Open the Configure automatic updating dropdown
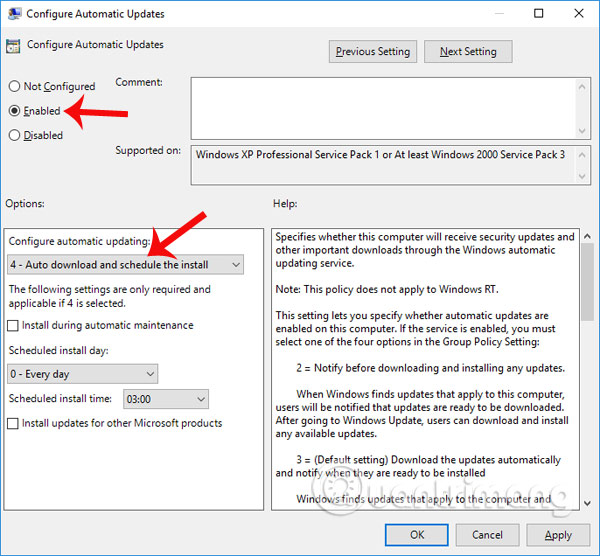Screen dimensions: 600x556 [125, 264]
